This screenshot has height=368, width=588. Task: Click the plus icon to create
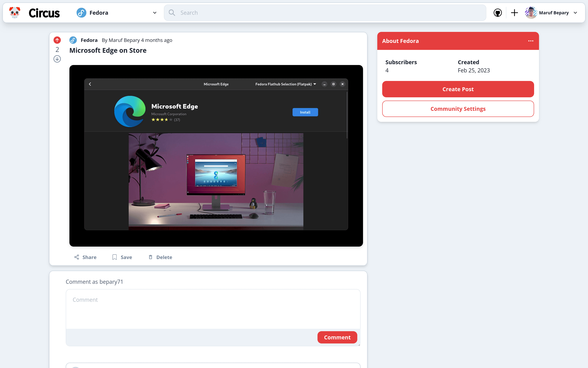pyautogui.click(x=514, y=13)
